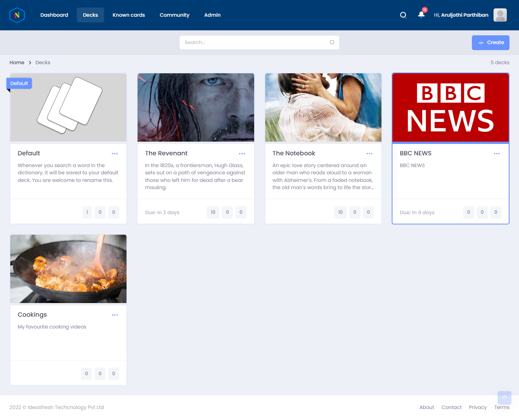
Task: Go to the Dashboard tab
Action: tap(54, 15)
